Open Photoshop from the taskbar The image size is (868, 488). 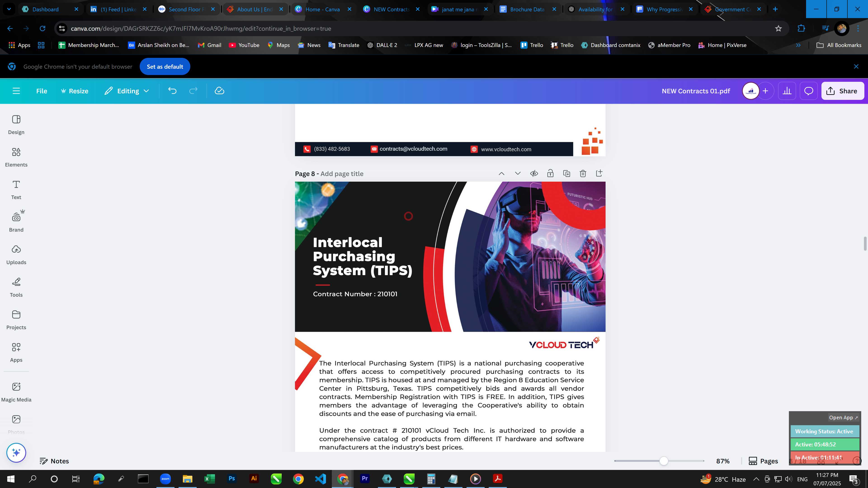pyautogui.click(x=232, y=479)
